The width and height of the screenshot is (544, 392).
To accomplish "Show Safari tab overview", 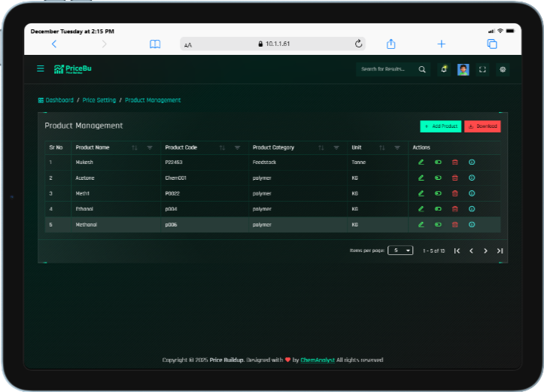I will pyautogui.click(x=492, y=44).
